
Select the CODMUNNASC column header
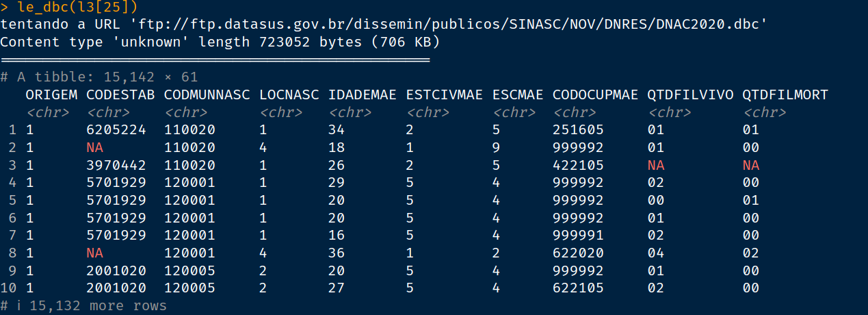click(x=207, y=94)
